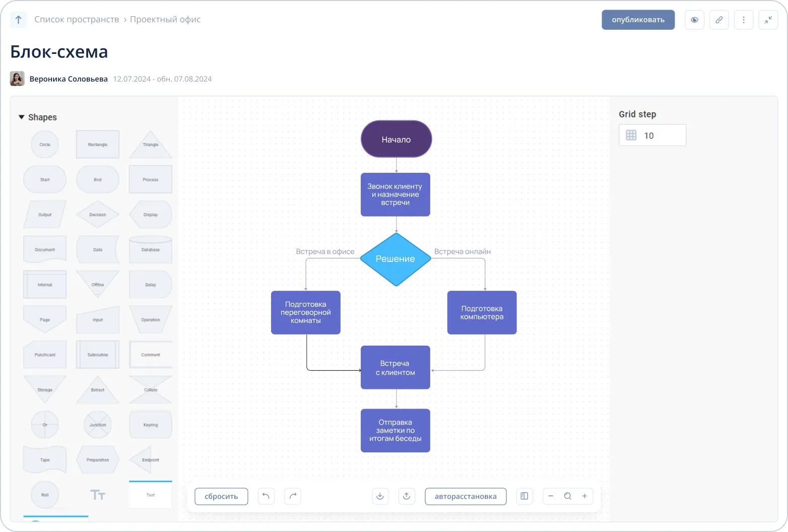The width and height of the screenshot is (788, 532).
Task: Copy page link via chain icon
Action: point(719,20)
